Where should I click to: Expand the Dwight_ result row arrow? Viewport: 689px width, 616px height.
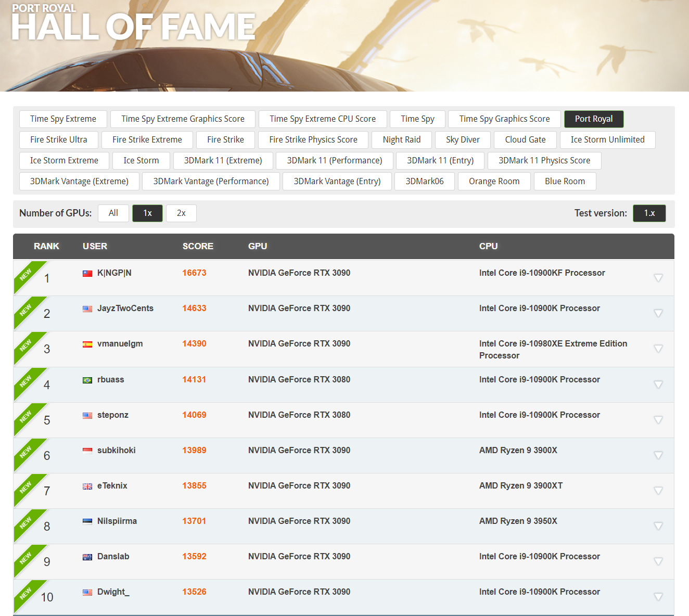[x=658, y=597]
